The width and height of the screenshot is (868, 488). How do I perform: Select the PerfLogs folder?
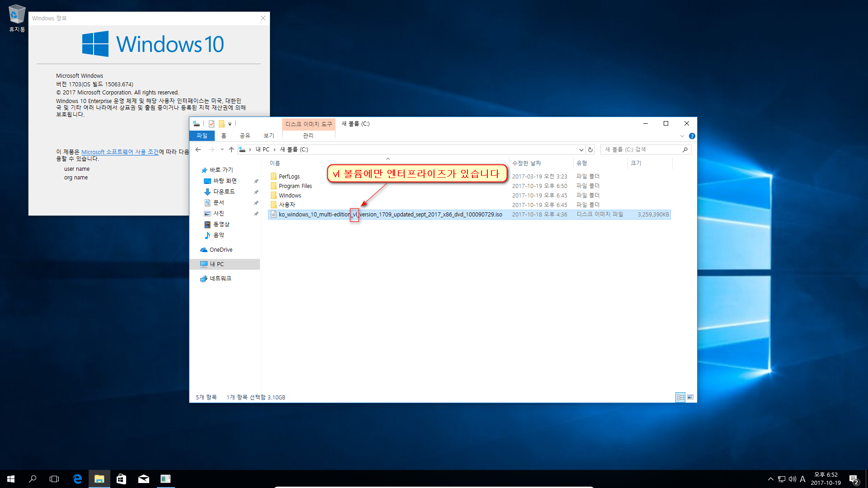coord(289,176)
